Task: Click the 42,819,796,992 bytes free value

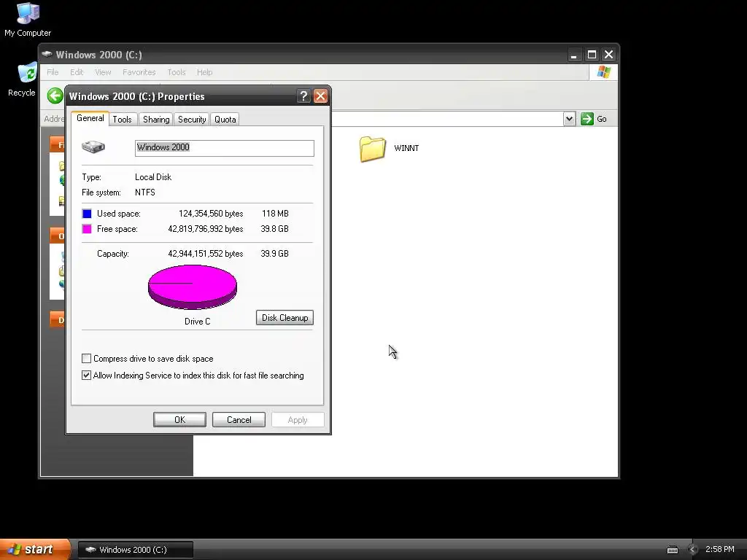Action: pyautogui.click(x=205, y=229)
